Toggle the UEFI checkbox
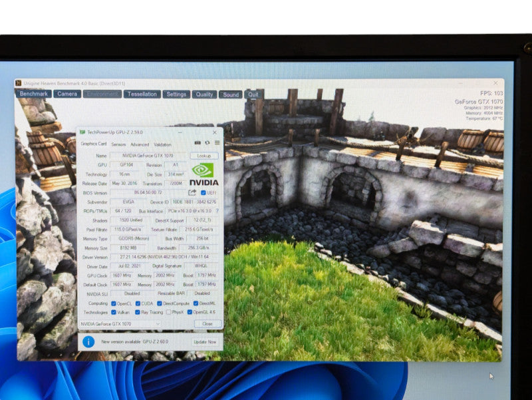Viewport: 532px width, 400px height. click(x=203, y=192)
